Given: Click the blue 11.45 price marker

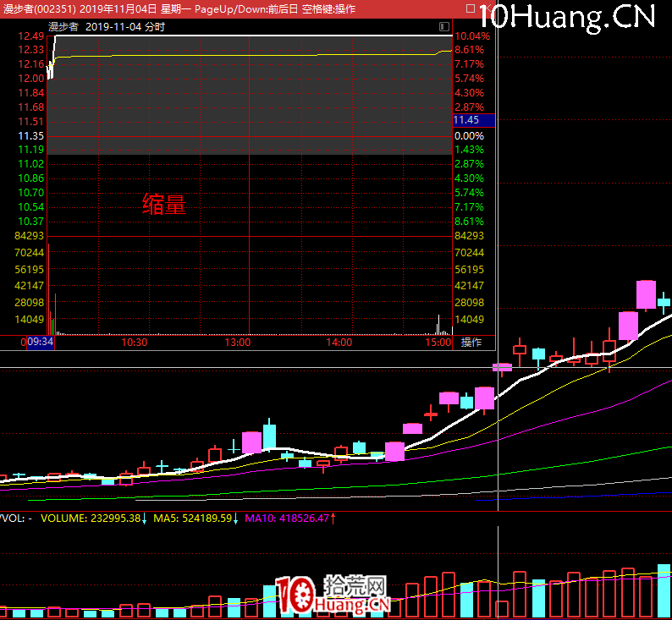Looking at the screenshot, I should coord(474,120).
